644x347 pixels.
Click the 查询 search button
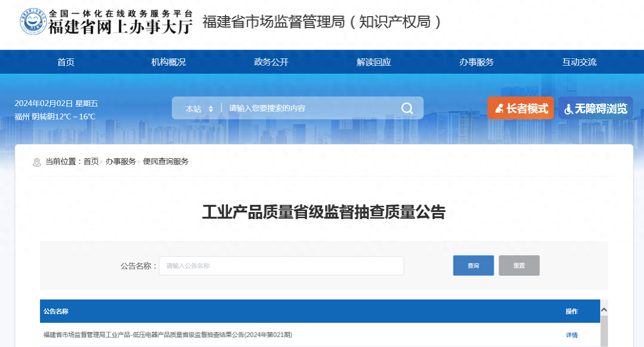473,266
